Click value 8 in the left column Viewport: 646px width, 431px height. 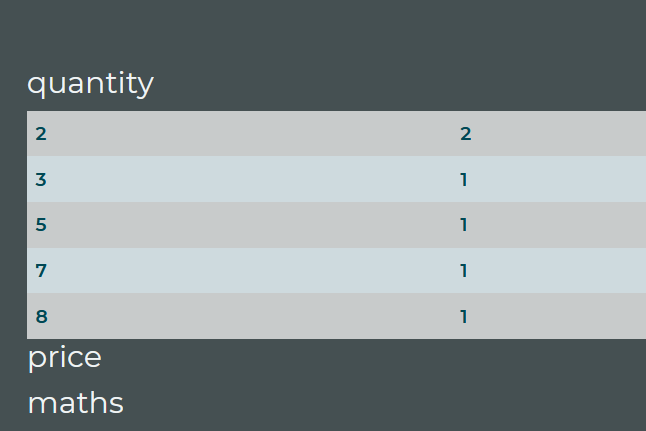(x=41, y=317)
